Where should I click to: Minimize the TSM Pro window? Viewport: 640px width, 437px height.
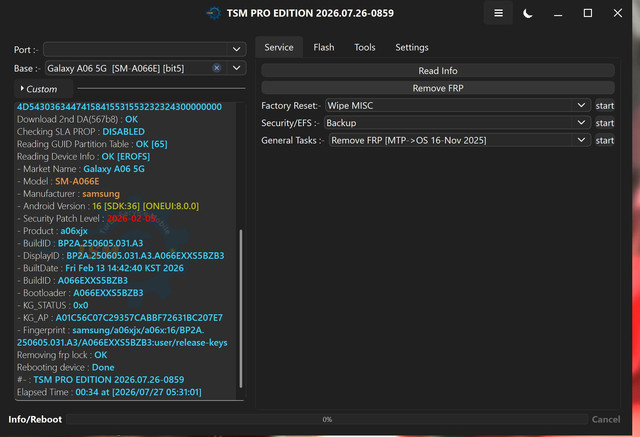coord(558,13)
